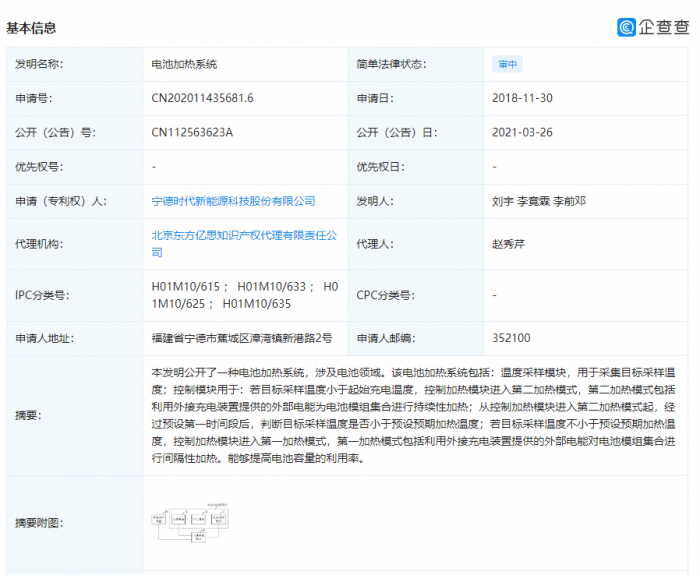Select publication number CN112563623A
This screenshot has height=575, width=700.
[x=198, y=132]
